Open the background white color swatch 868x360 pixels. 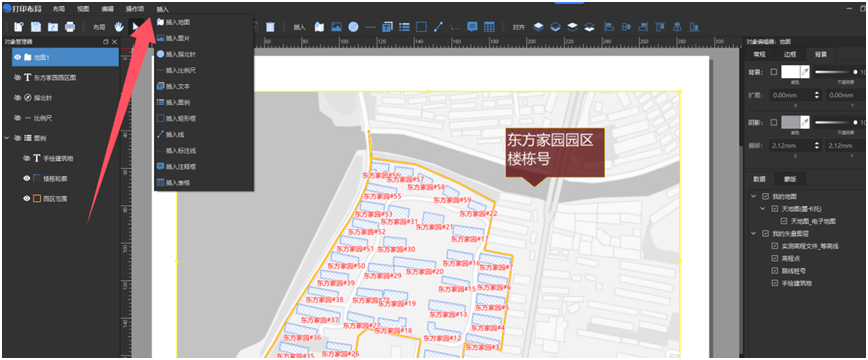tap(790, 72)
